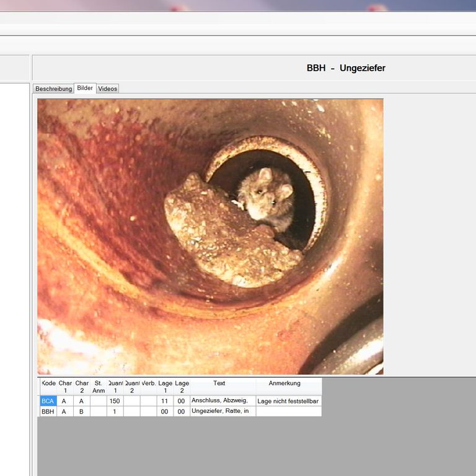Open the Bilder tab
The image size is (476, 476).
click(x=85, y=88)
